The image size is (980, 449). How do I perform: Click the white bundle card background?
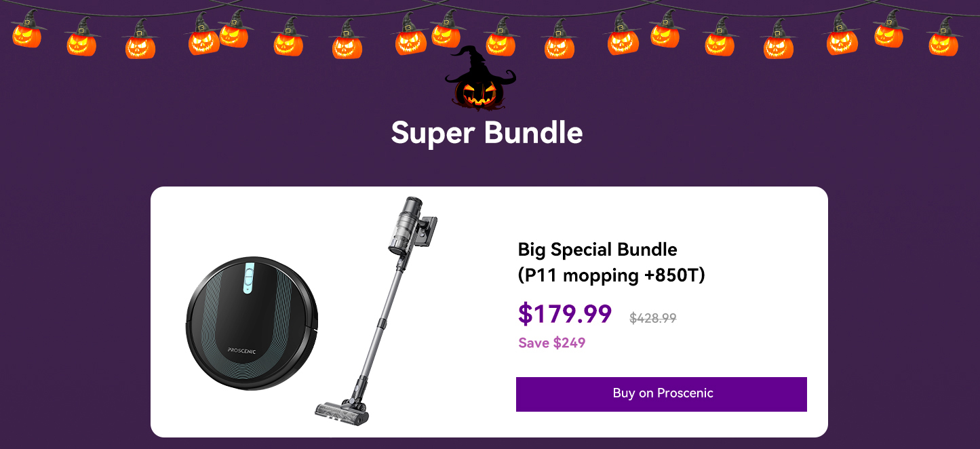coord(489,312)
